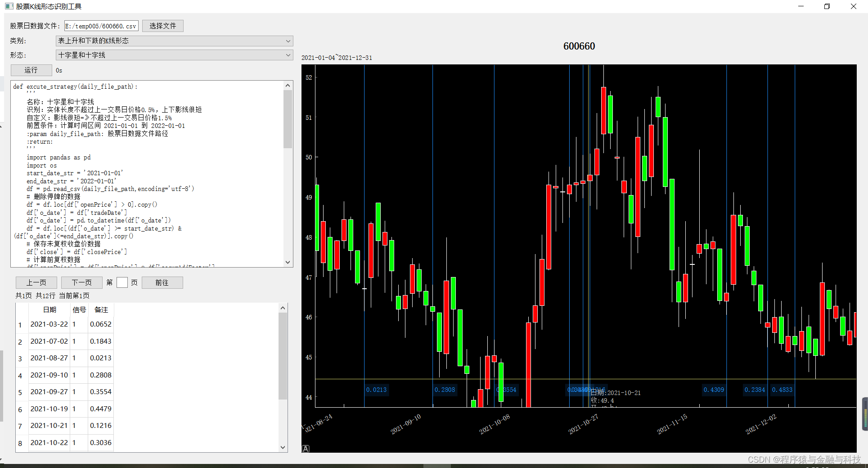Click the 2021-01-04~2021-12-31 date range label
Viewport: 868px width, 468px height.
[x=337, y=58]
